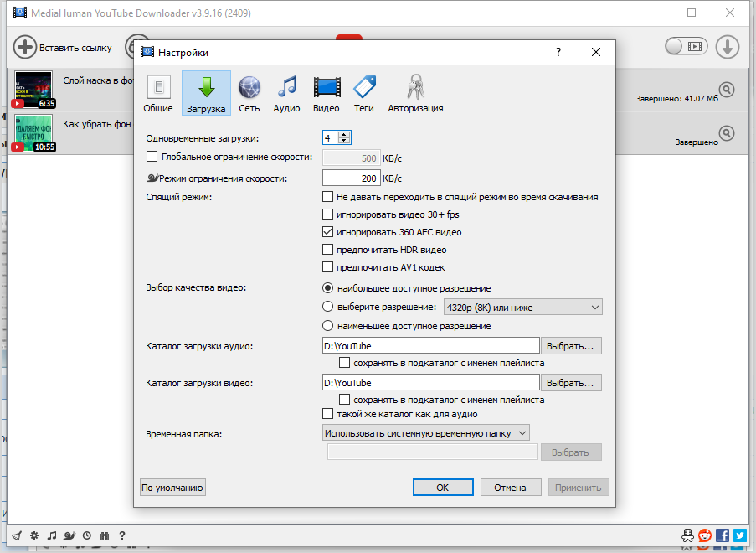756x553 pixels.
Task: Increase simultaneous downloads with the up arrow
Action: (x=345, y=134)
